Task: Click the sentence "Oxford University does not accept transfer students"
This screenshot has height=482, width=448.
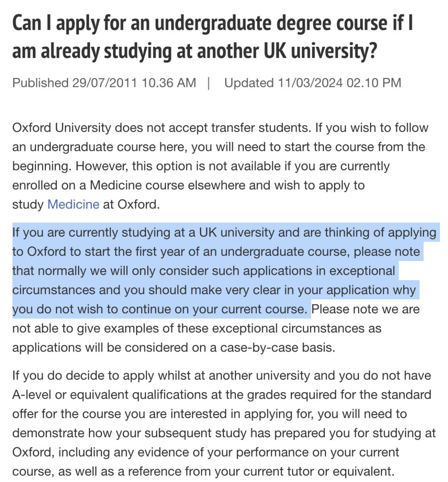Action: [x=161, y=128]
